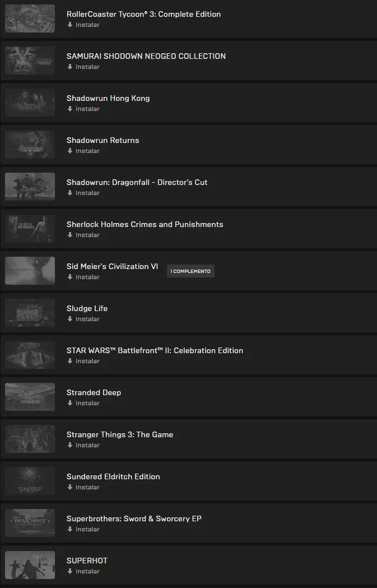Click Instalar under SAMURAI SHODOWN NEOGEO COLLECTION
The height and width of the screenshot is (588, 377).
[x=83, y=67]
